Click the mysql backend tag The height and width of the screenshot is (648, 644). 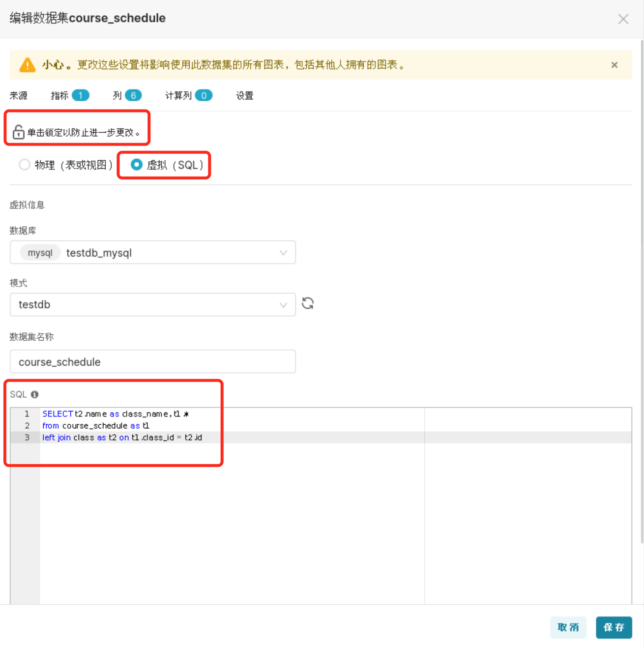coord(40,253)
